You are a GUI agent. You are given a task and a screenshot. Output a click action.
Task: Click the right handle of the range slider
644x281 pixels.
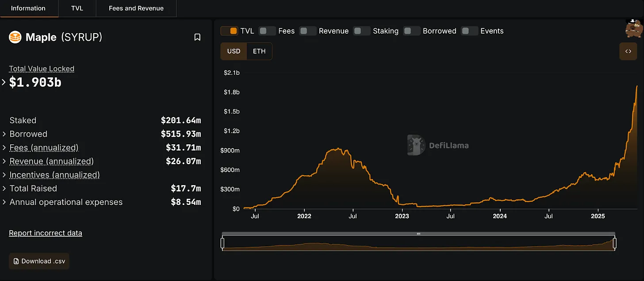click(614, 243)
